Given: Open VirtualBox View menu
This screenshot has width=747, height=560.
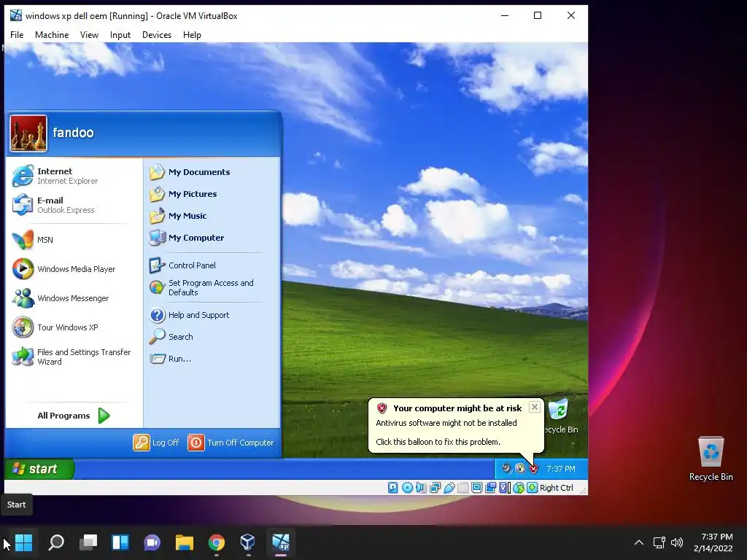Looking at the screenshot, I should pos(89,35).
